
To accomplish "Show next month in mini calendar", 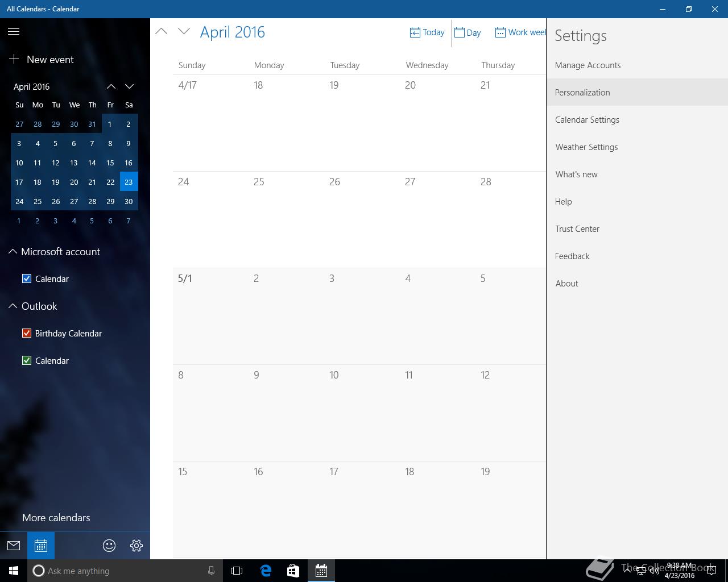I will coord(129,86).
